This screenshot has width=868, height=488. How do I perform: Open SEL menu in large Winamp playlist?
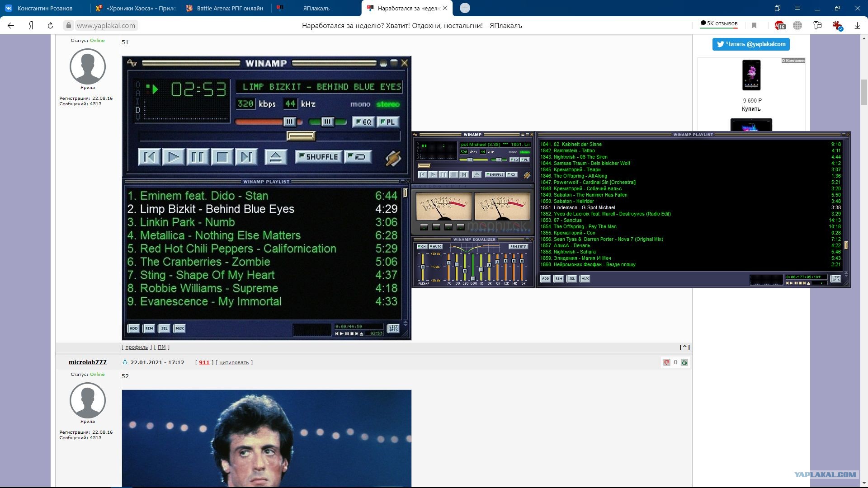pyautogui.click(x=164, y=328)
